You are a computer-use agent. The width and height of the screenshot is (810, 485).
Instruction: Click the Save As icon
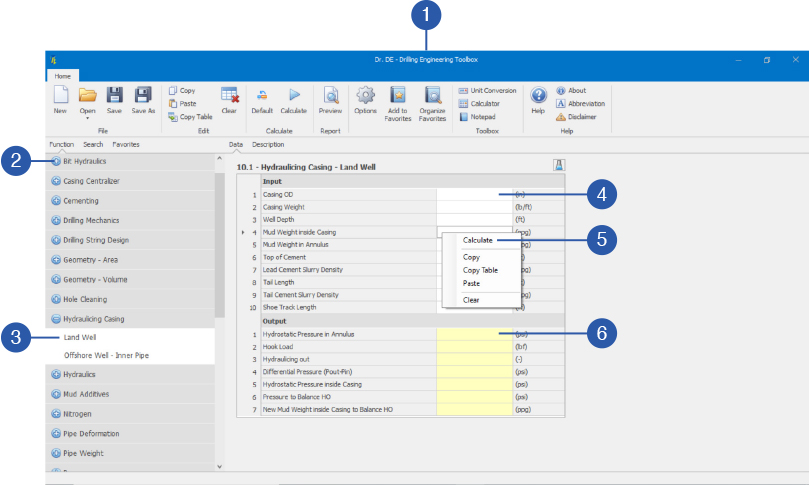tap(144, 96)
